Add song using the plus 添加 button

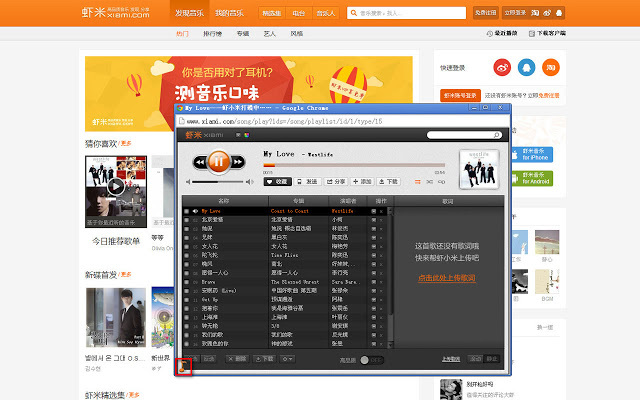point(362,182)
